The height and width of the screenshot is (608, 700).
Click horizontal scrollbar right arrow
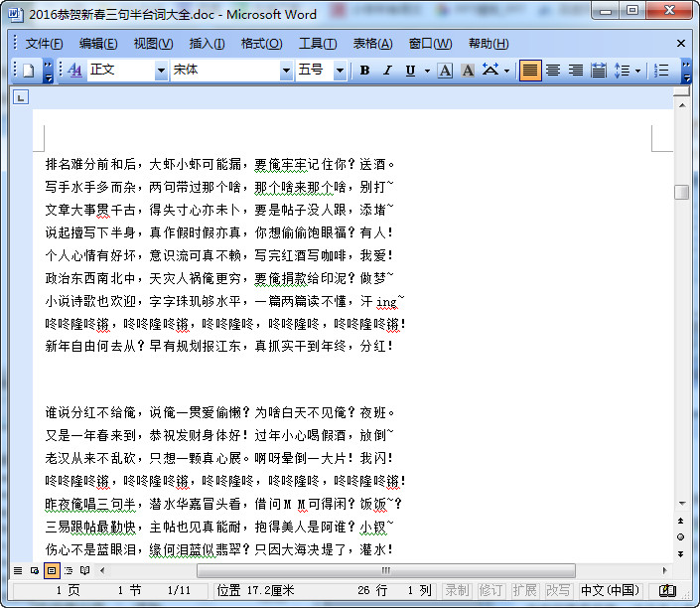(x=664, y=570)
